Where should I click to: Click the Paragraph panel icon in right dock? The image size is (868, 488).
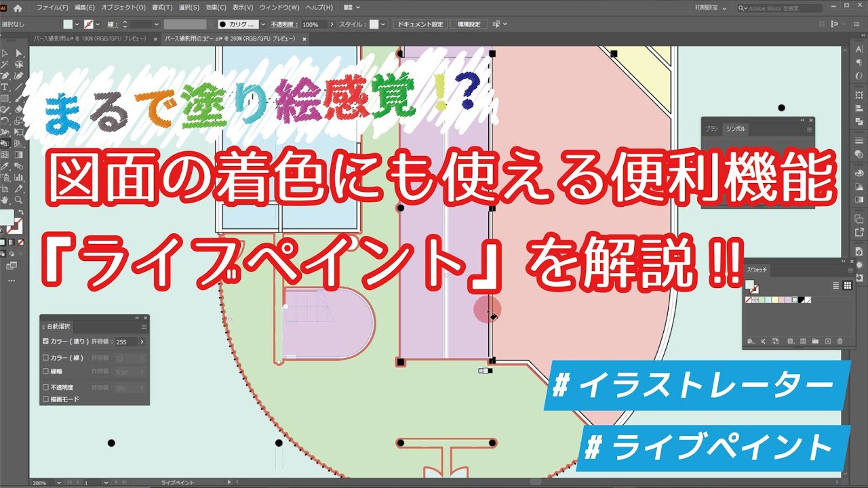859,62
